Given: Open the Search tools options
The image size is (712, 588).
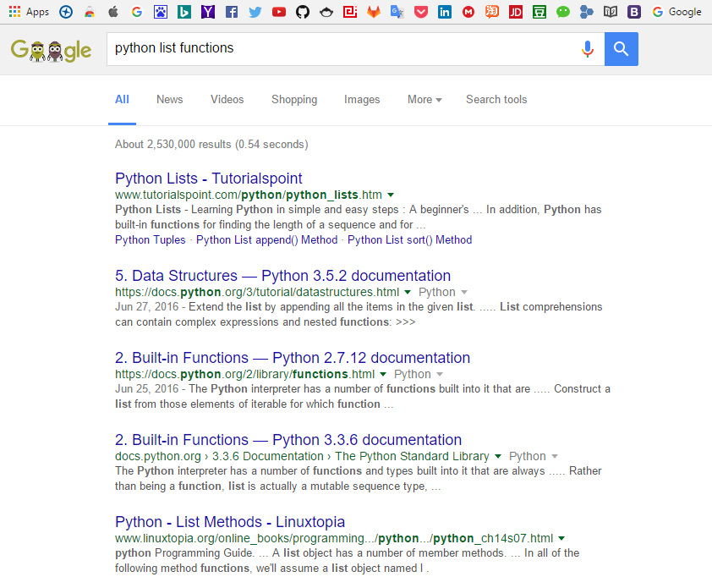Looking at the screenshot, I should [496, 100].
